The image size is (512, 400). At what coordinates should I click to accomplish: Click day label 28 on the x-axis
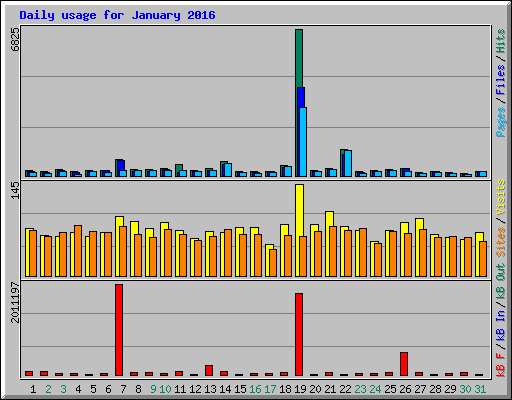[x=435, y=389]
